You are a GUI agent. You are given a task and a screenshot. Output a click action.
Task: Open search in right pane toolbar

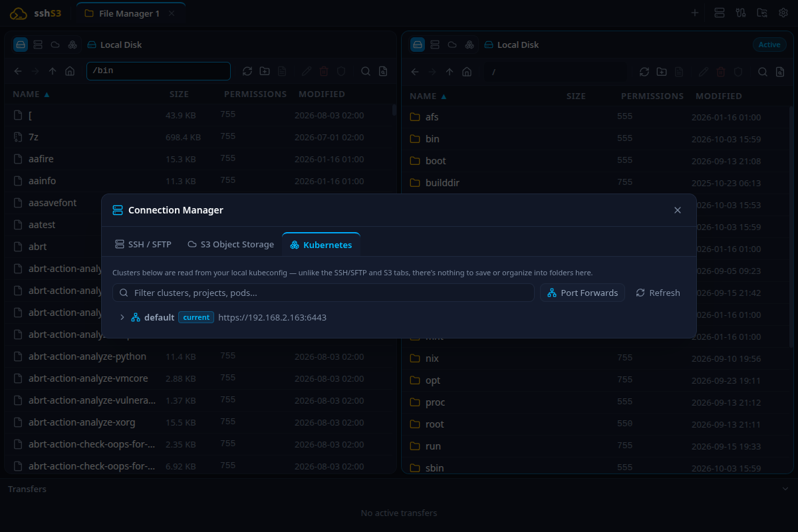point(763,72)
